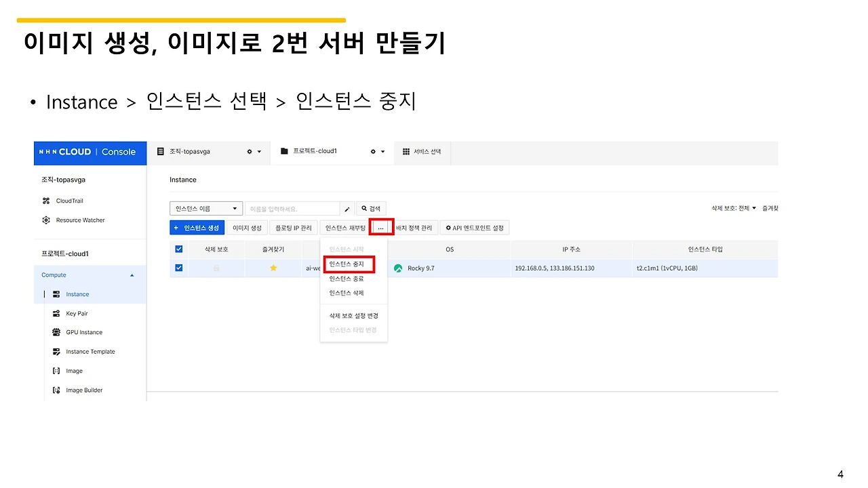The width and height of the screenshot is (868, 488).
Task: Open the Key Pair page
Action: coord(77,314)
